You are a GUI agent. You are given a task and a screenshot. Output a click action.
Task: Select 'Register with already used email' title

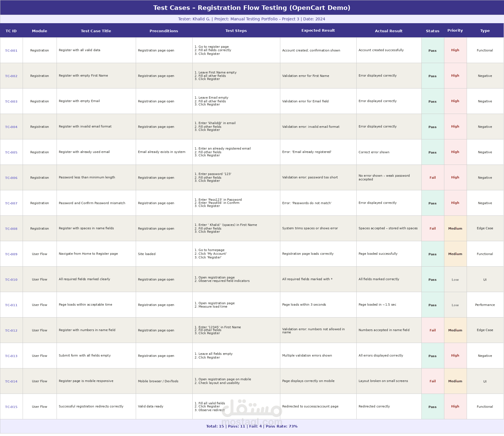[84, 152]
